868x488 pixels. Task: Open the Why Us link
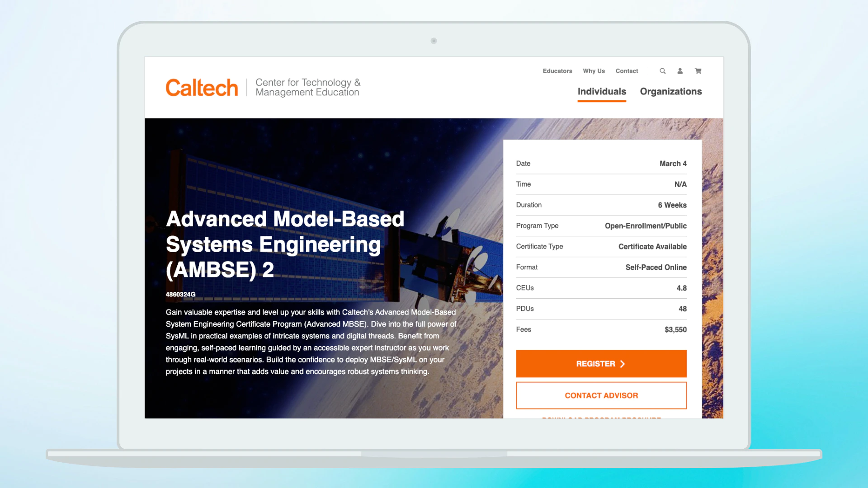[594, 71]
